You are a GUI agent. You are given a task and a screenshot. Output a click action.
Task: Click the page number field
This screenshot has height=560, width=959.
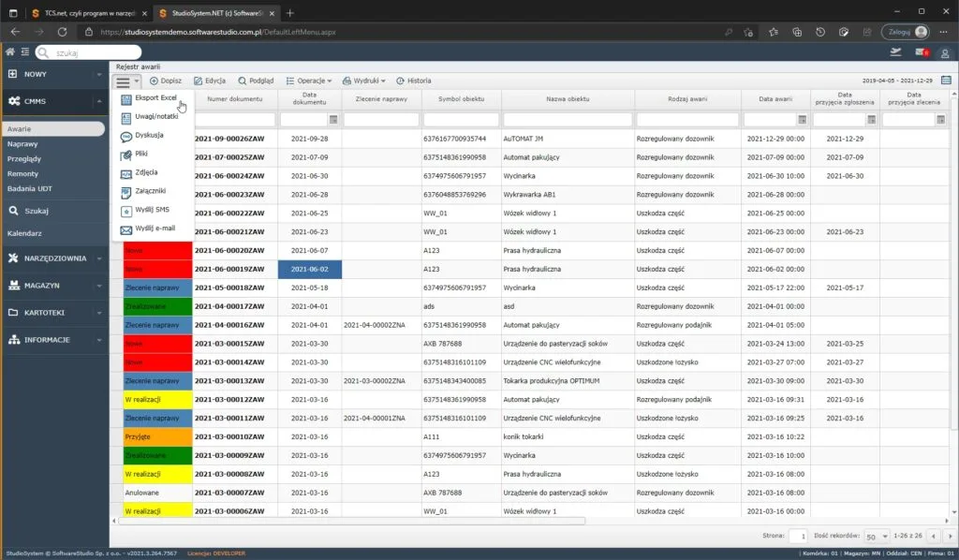(x=798, y=537)
